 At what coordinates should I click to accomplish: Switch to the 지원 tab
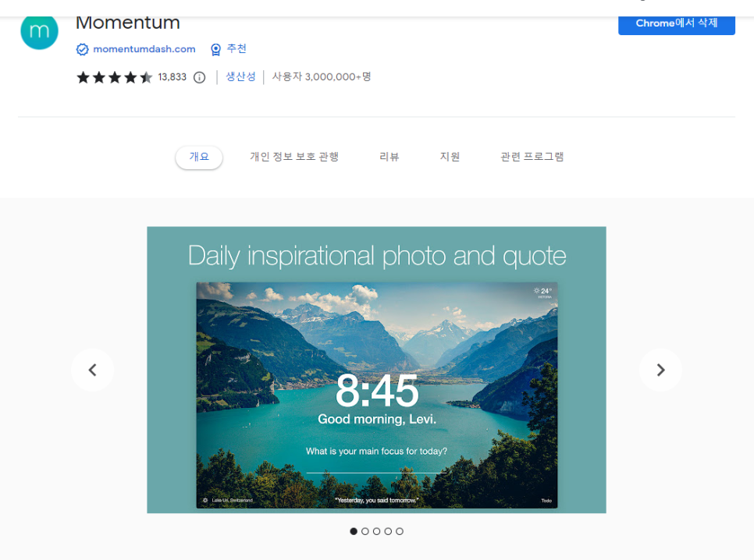pyautogui.click(x=450, y=157)
